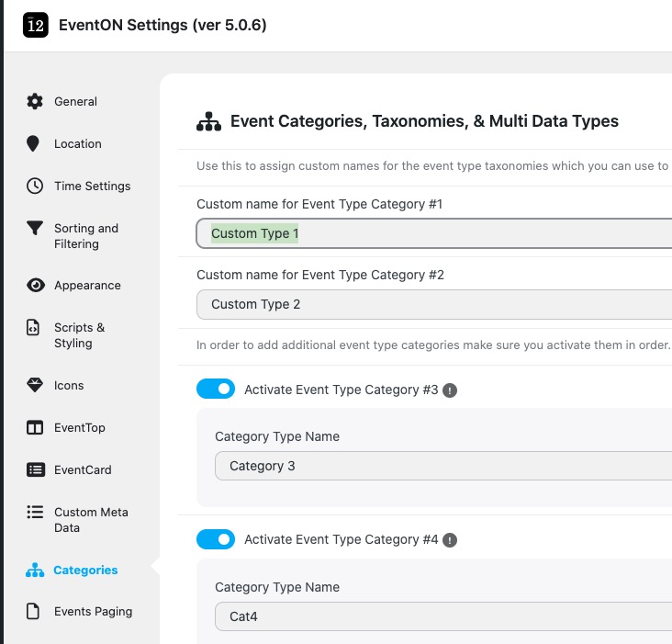Click the Scripts & Styling code icon
The width and height of the screenshot is (672, 644).
35,328
